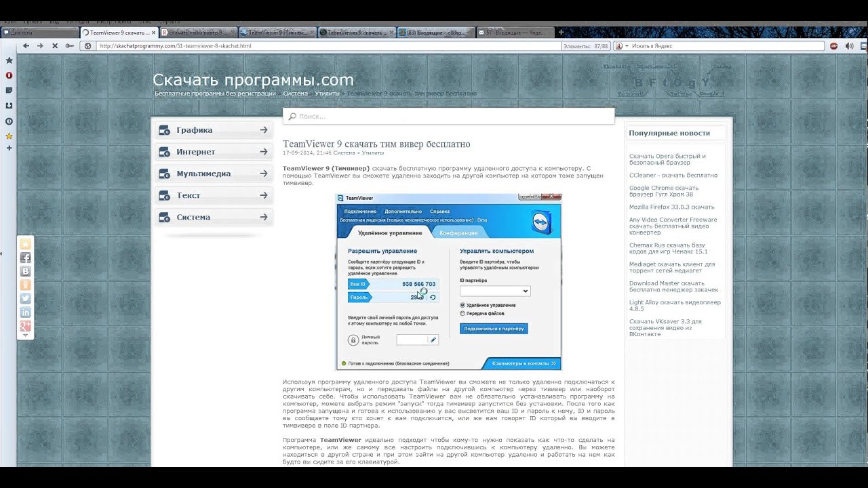This screenshot has height=488, width=868.
Task: Expand the Система category arrow
Action: coord(264,217)
